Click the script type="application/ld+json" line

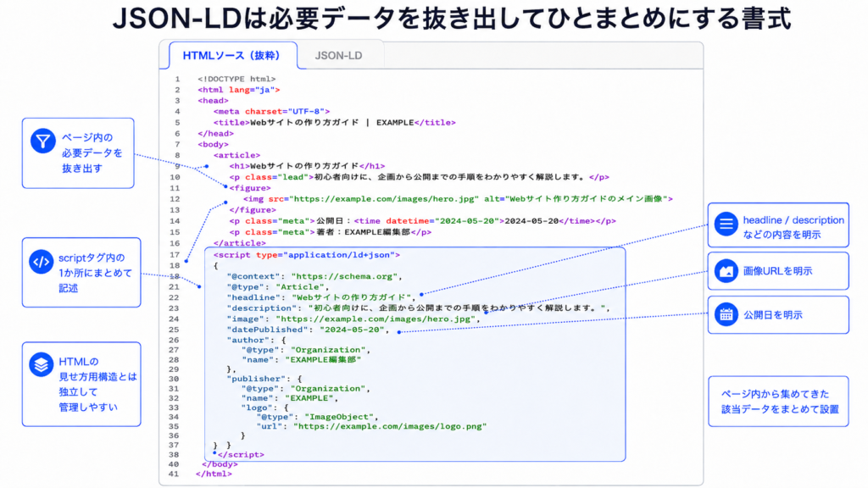click(x=306, y=255)
